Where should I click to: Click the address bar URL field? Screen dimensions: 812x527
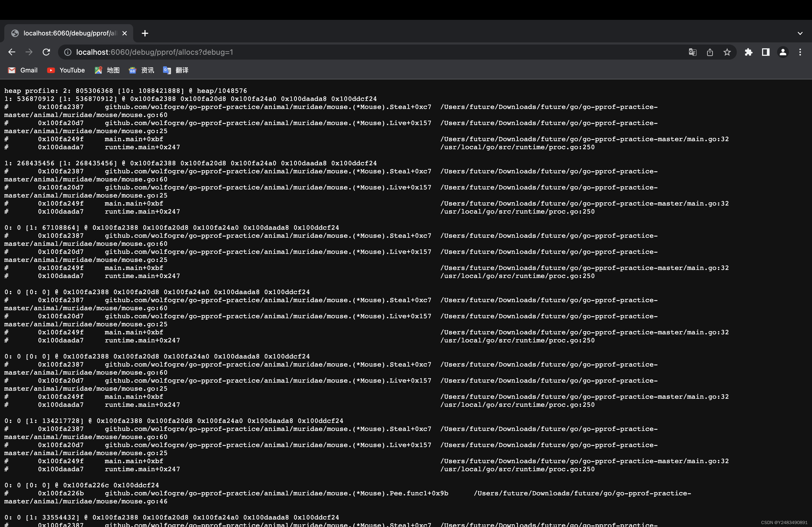[x=341, y=52]
